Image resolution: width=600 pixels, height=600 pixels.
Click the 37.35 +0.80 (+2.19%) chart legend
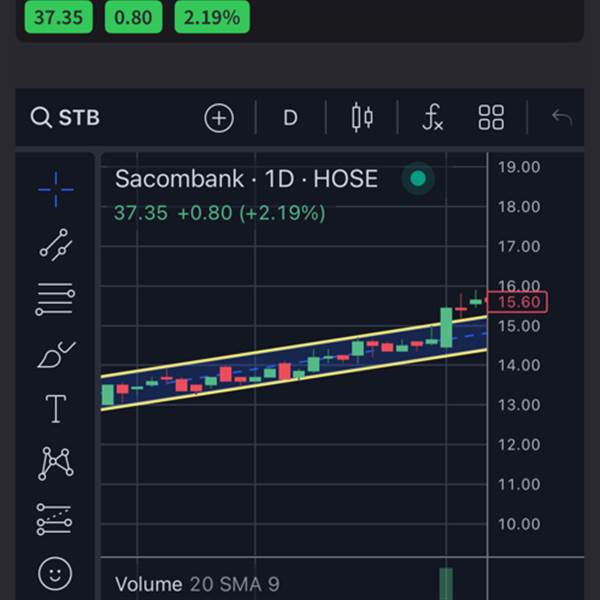220,213
